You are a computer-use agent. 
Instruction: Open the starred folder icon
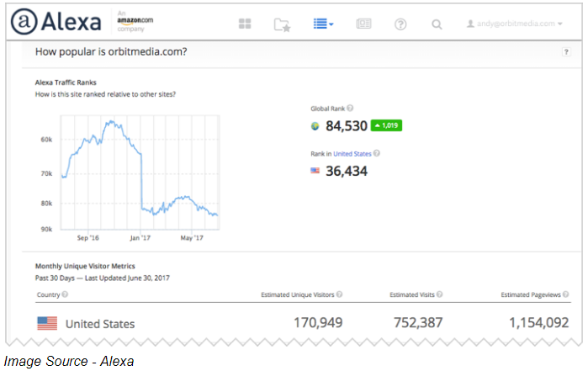coord(283,24)
